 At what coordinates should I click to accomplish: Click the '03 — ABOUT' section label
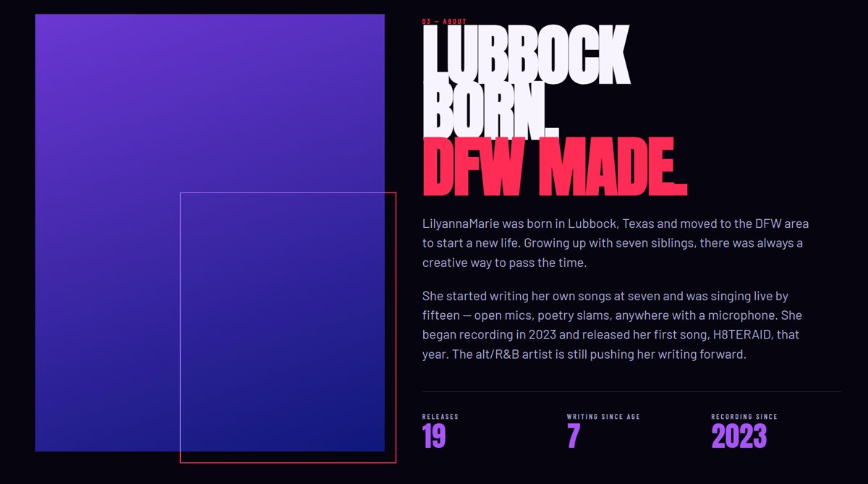[x=444, y=22]
